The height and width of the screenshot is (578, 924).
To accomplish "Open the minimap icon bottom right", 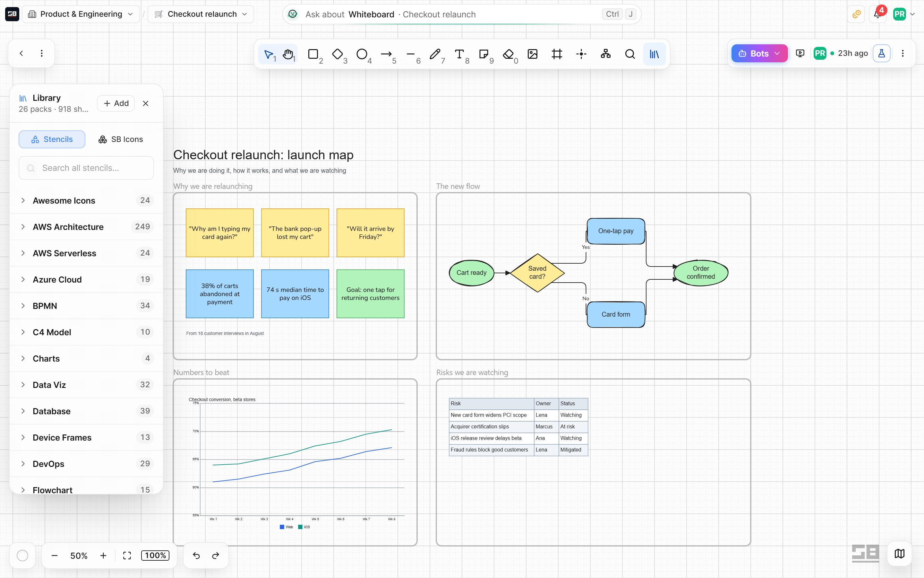I will pyautogui.click(x=900, y=554).
